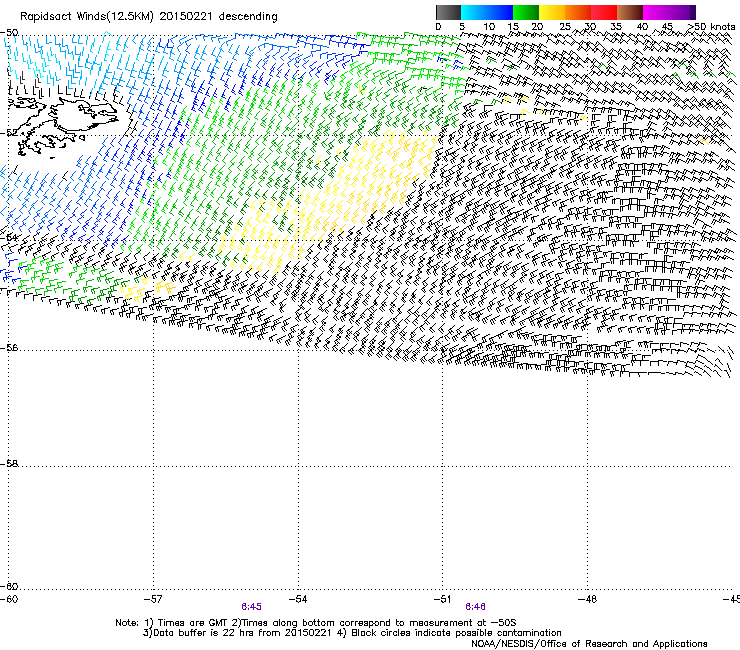The width and height of the screenshot is (740, 650).
Task: Click the '25' label under the legend
Action: pyautogui.click(x=565, y=27)
